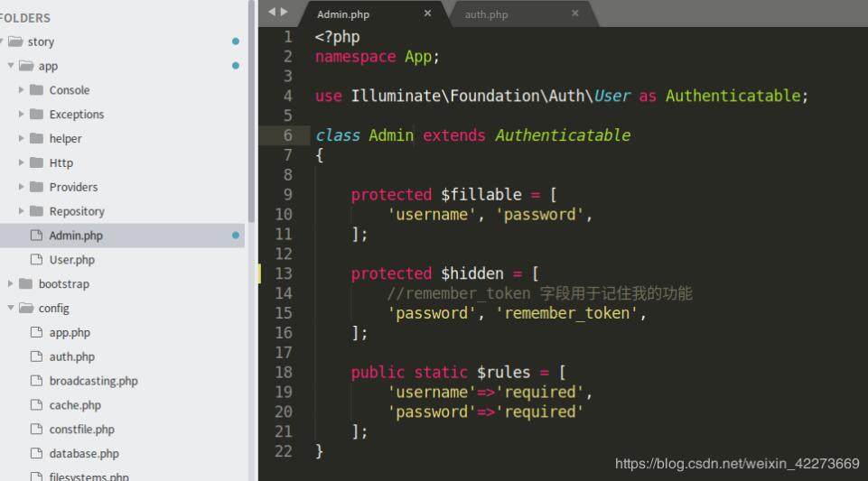Click the User.php file icon
The image size is (868, 481).
coord(36,260)
